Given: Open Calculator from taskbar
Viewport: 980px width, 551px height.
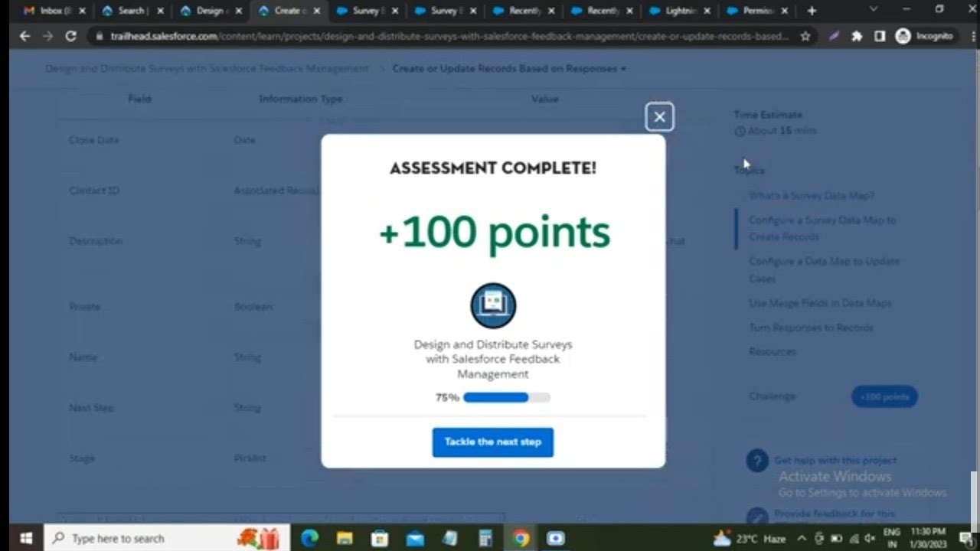Looking at the screenshot, I should click(485, 538).
